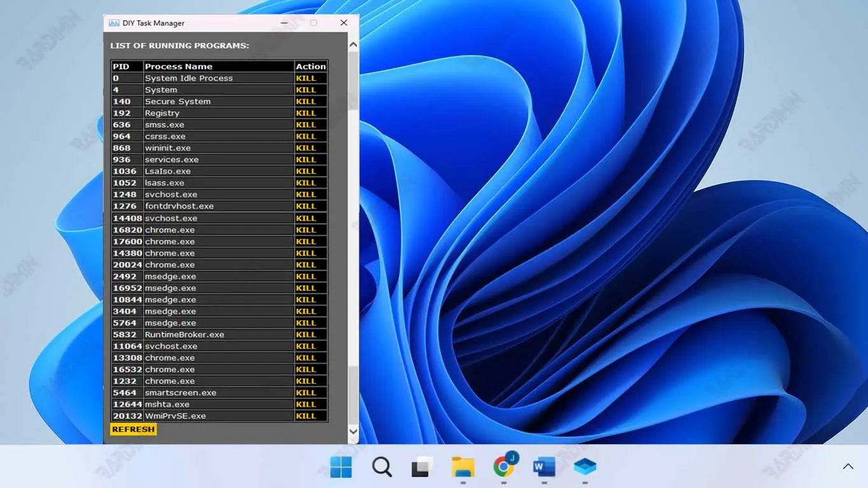868x488 pixels.
Task: Open the Windows Start menu
Action: point(341,467)
